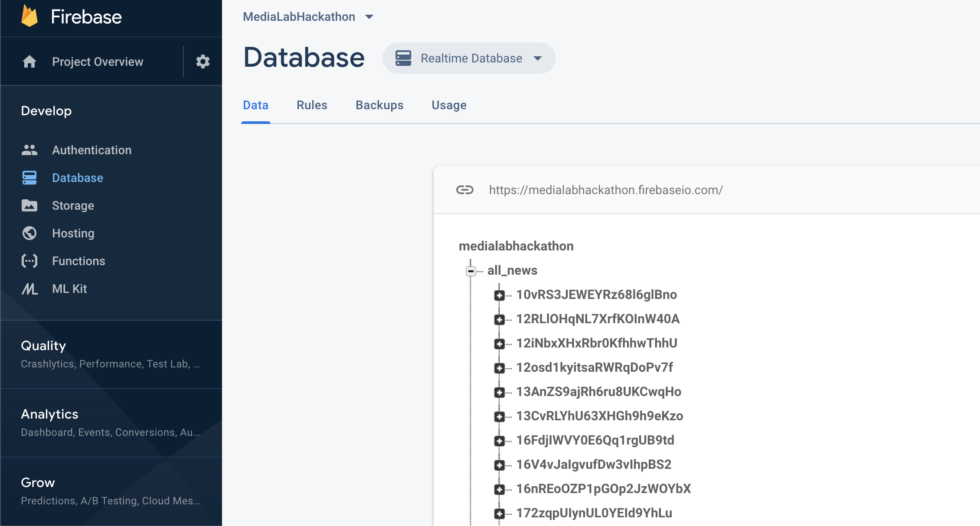The width and height of the screenshot is (980, 526).
Task: Expand node 13CvRLYhU63XHGh9h9eKzo
Action: (x=499, y=417)
